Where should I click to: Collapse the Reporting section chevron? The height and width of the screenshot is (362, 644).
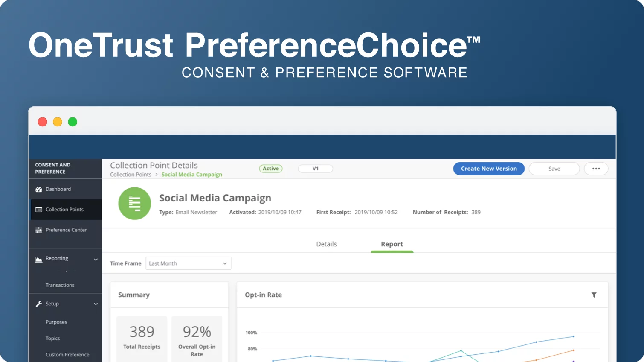96,260
